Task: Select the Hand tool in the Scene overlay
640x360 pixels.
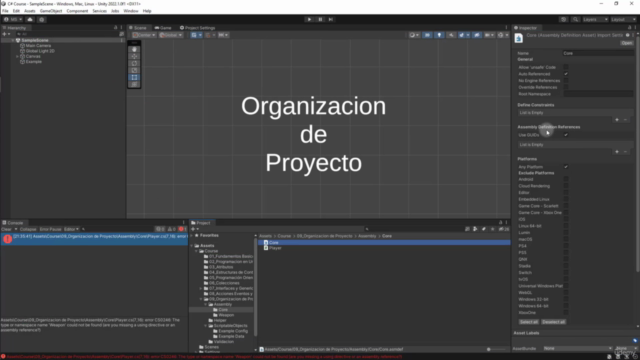Action: coord(134,49)
